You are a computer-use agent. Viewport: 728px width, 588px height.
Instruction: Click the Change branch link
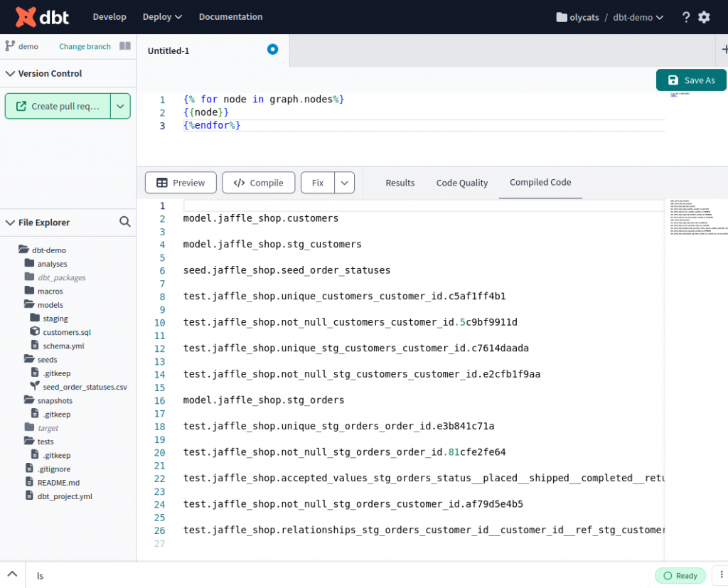tap(85, 46)
